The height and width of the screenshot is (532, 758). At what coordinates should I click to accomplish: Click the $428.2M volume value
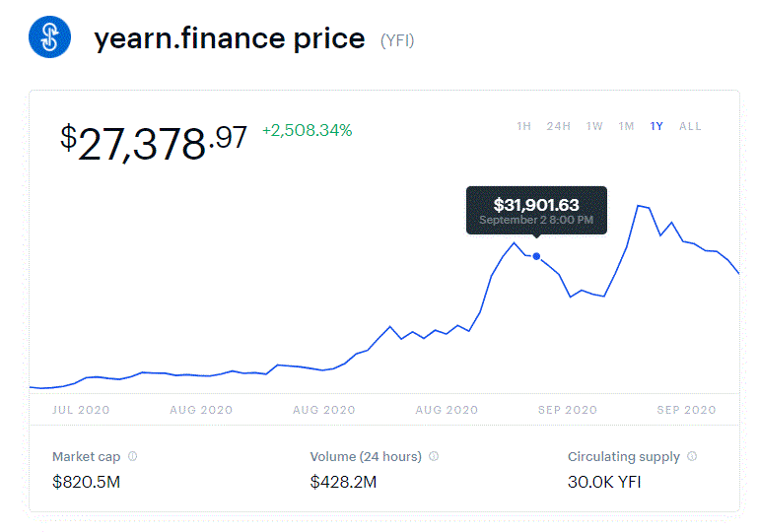tap(343, 482)
